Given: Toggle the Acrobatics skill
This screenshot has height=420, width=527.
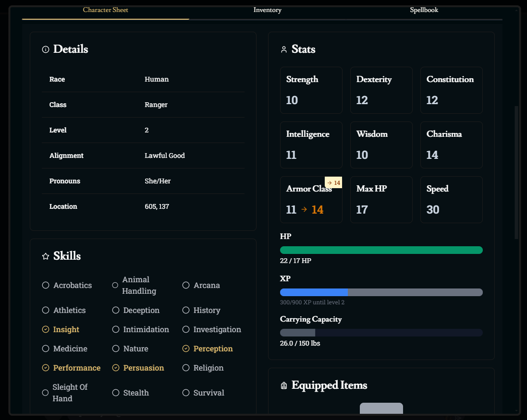Looking at the screenshot, I should point(46,285).
